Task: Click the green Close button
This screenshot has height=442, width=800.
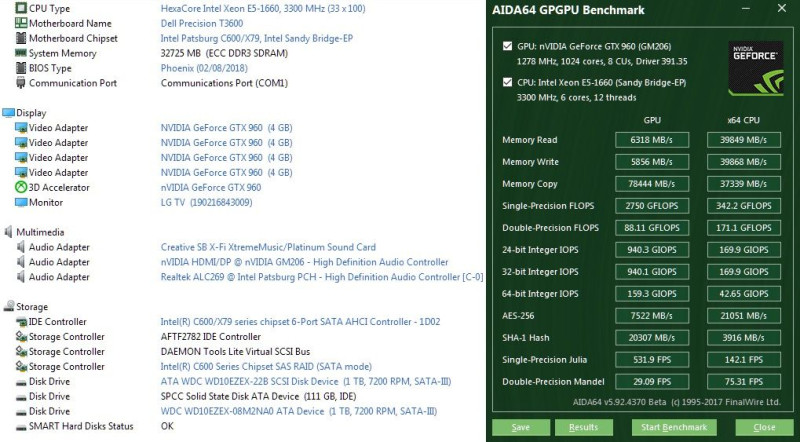Action: 764,427
